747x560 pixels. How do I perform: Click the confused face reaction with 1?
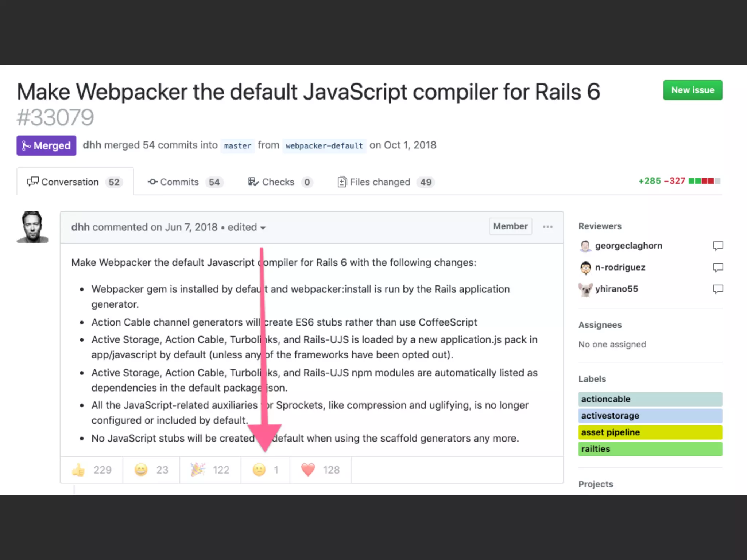tap(266, 470)
